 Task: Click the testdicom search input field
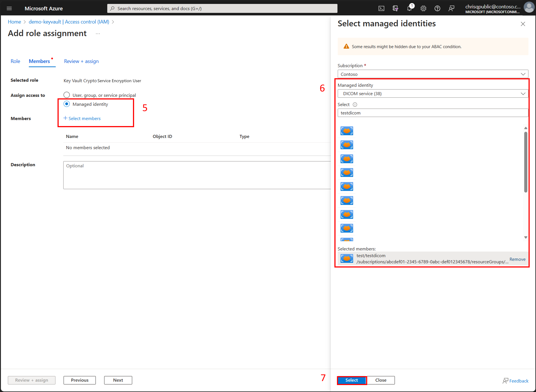pos(433,113)
